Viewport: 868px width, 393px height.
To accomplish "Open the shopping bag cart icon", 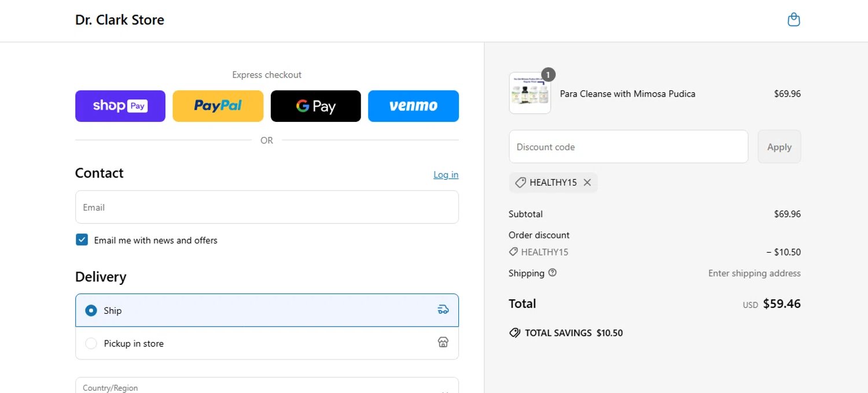I will [x=794, y=20].
